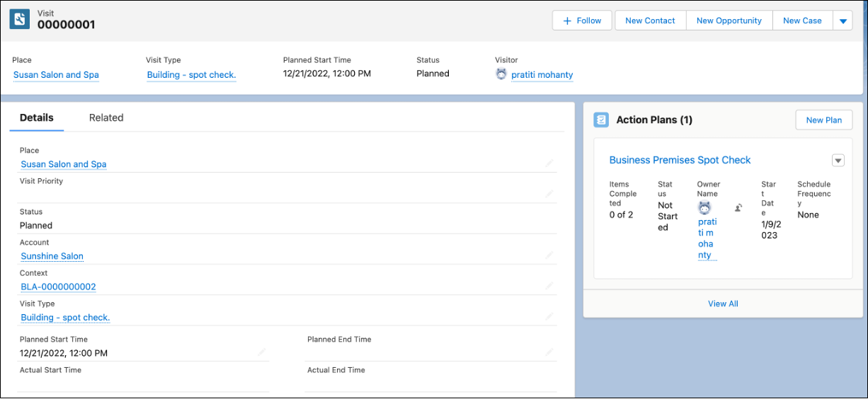The height and width of the screenshot is (399, 868).
Task: Click the New Case button
Action: [x=802, y=21]
